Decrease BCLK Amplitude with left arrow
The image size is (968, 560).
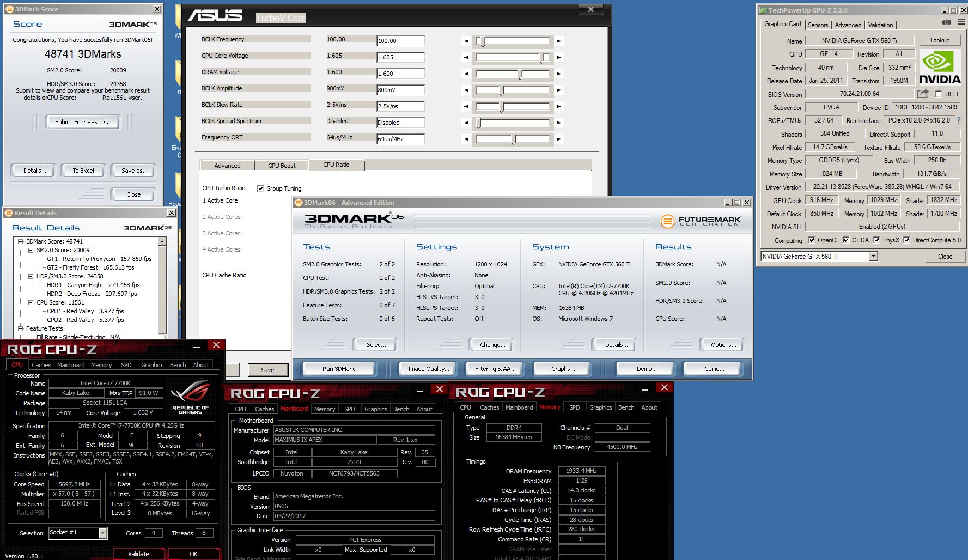pyautogui.click(x=466, y=90)
